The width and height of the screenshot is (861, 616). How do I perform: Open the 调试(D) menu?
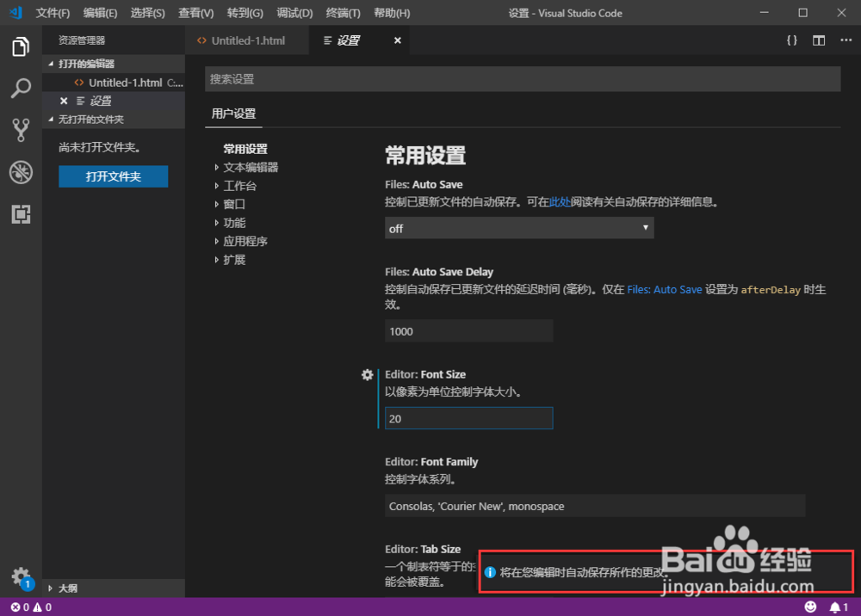(x=294, y=13)
